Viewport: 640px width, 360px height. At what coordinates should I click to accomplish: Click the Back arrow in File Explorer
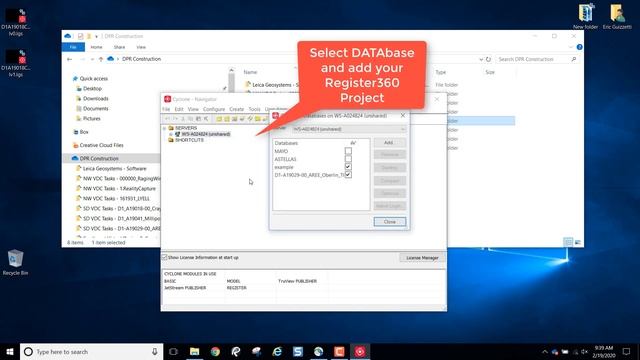coord(69,59)
